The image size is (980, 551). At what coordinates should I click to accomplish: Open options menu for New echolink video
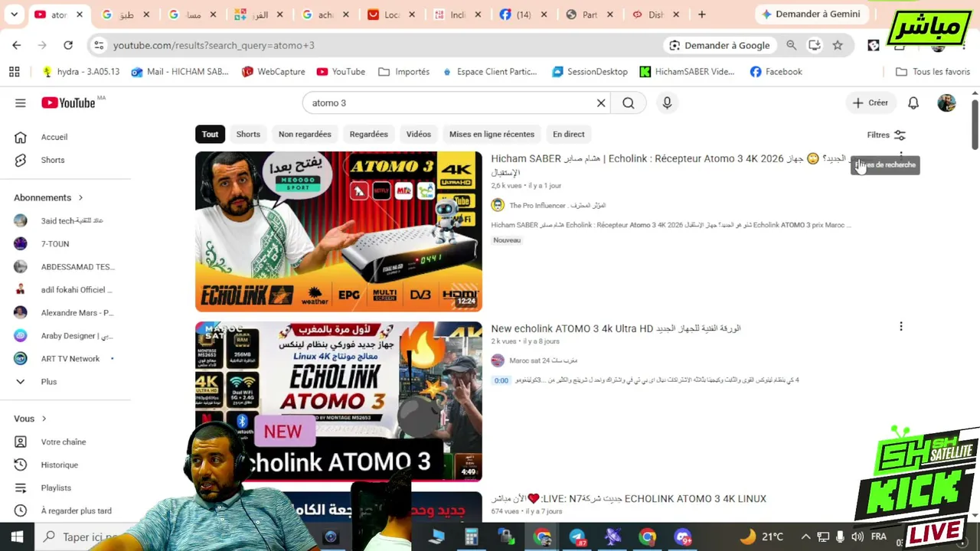click(901, 327)
